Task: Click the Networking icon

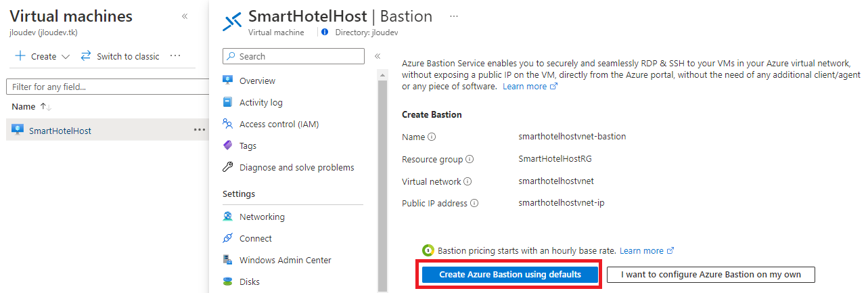Action: point(227,217)
